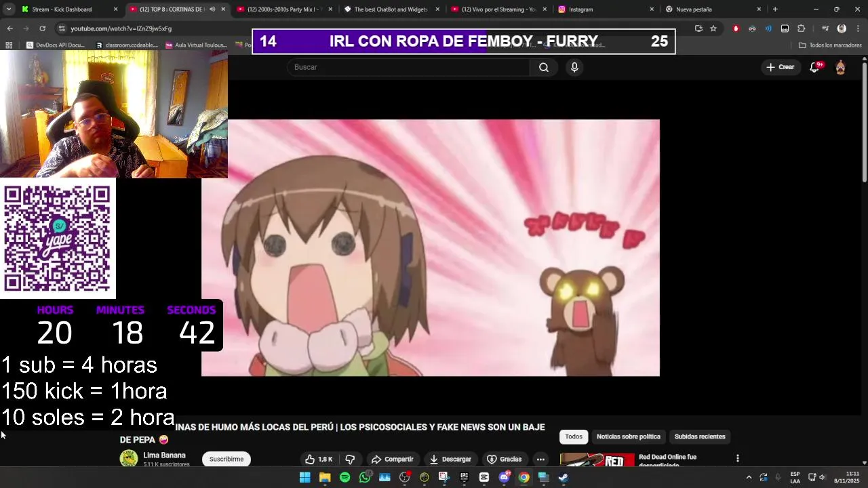Show hidden system tray icons

tap(749, 477)
